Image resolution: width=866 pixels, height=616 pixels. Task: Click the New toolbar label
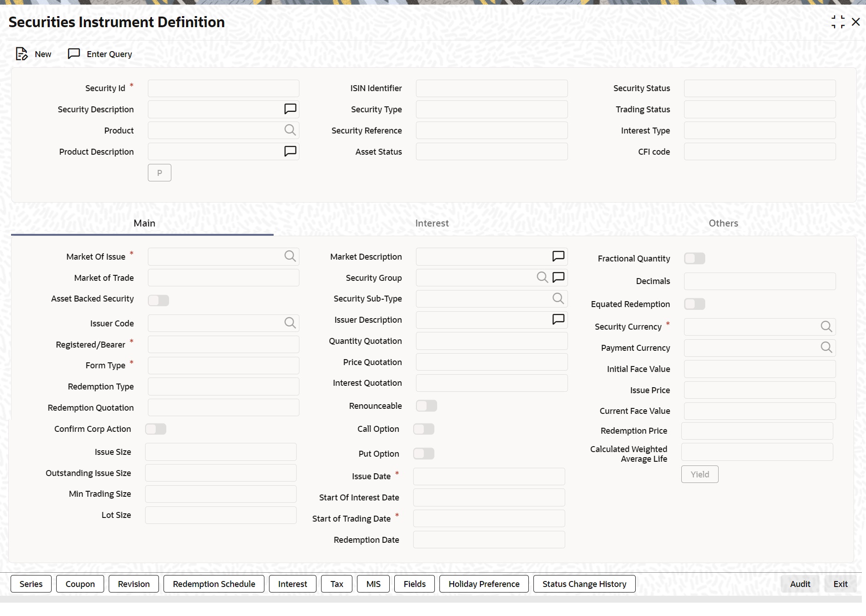click(x=43, y=54)
